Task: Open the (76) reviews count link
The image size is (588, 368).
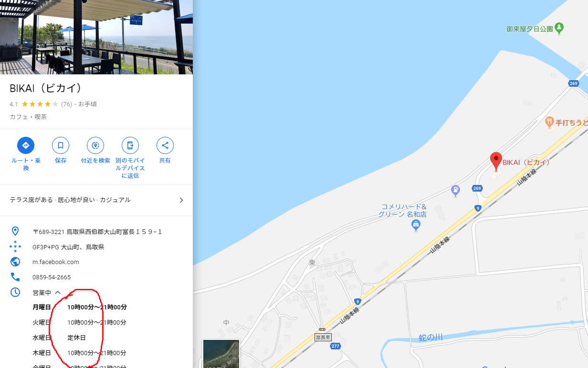Action: click(66, 104)
